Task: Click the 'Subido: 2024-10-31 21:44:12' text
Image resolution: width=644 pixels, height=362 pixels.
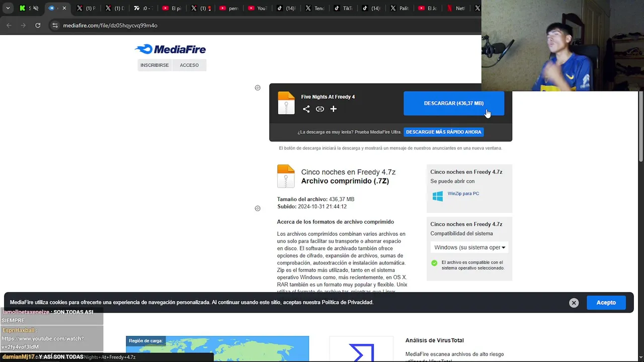Action: coord(312,207)
